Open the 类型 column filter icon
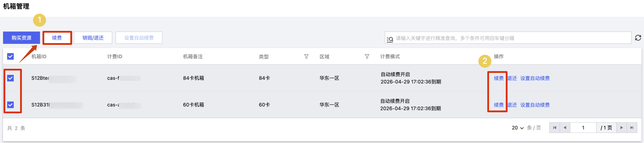Viewport: 644px width, 143px height. click(x=306, y=56)
